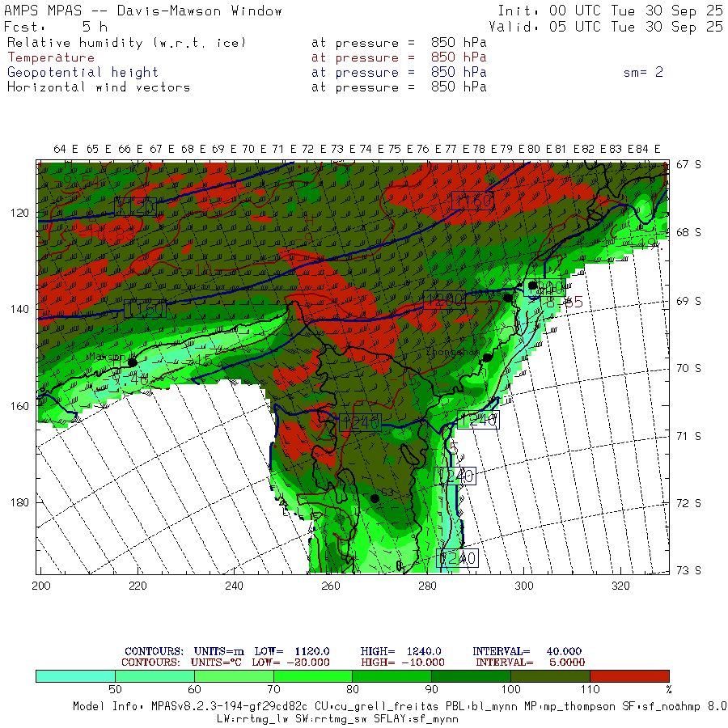
Task: Click the red 'CONTOURS: UNITS=°C' legend text
Action: point(181,662)
